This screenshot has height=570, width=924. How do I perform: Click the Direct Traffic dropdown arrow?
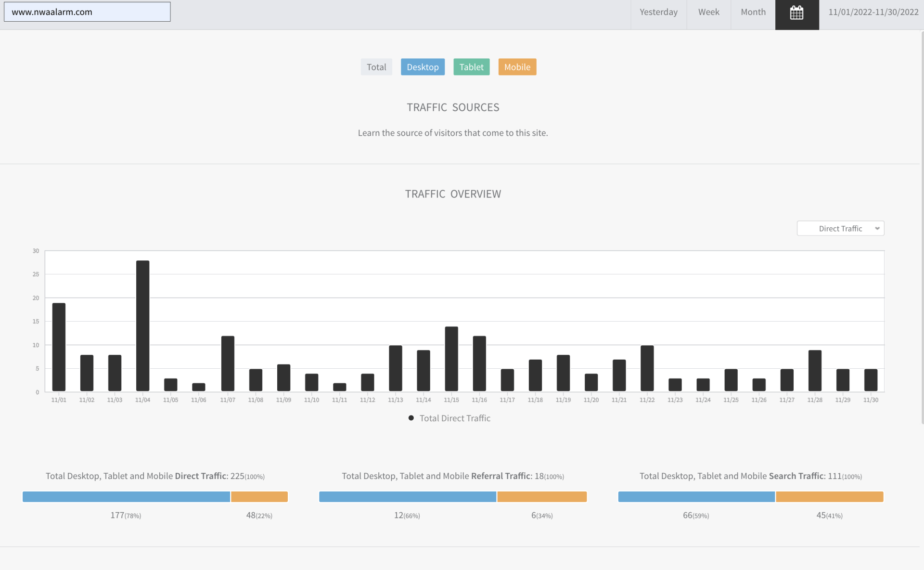pyautogui.click(x=877, y=229)
